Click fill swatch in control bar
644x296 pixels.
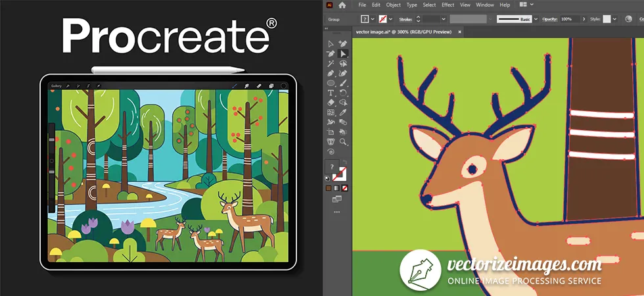(365, 19)
